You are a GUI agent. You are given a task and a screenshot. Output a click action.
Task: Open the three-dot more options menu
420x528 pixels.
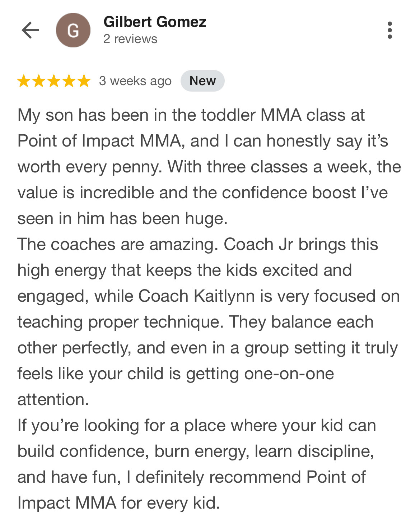[x=389, y=30]
